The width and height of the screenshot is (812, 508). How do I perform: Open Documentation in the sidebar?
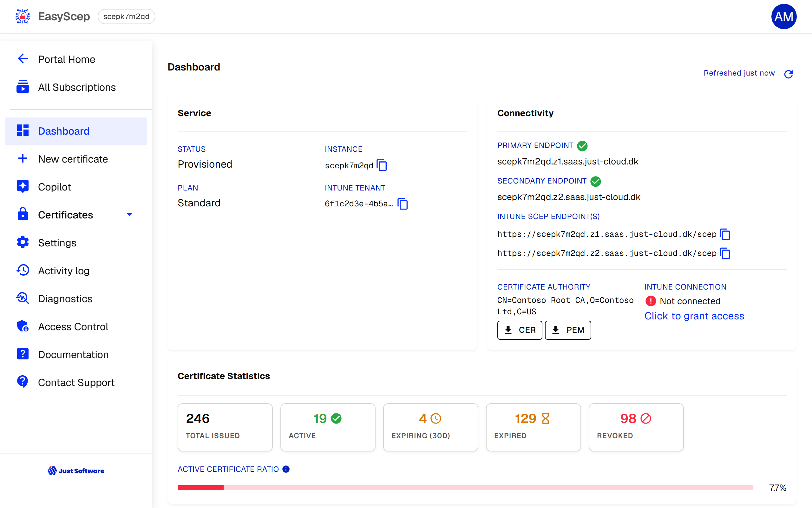[76, 354]
